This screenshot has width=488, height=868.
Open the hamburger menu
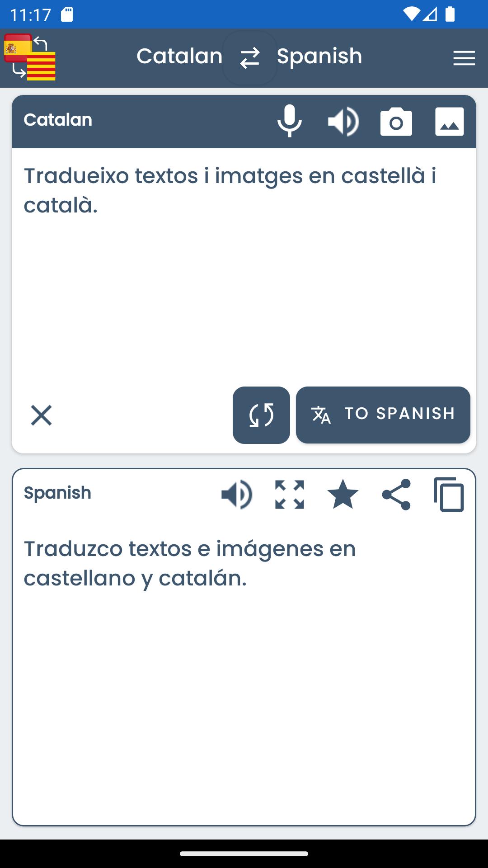(x=464, y=58)
